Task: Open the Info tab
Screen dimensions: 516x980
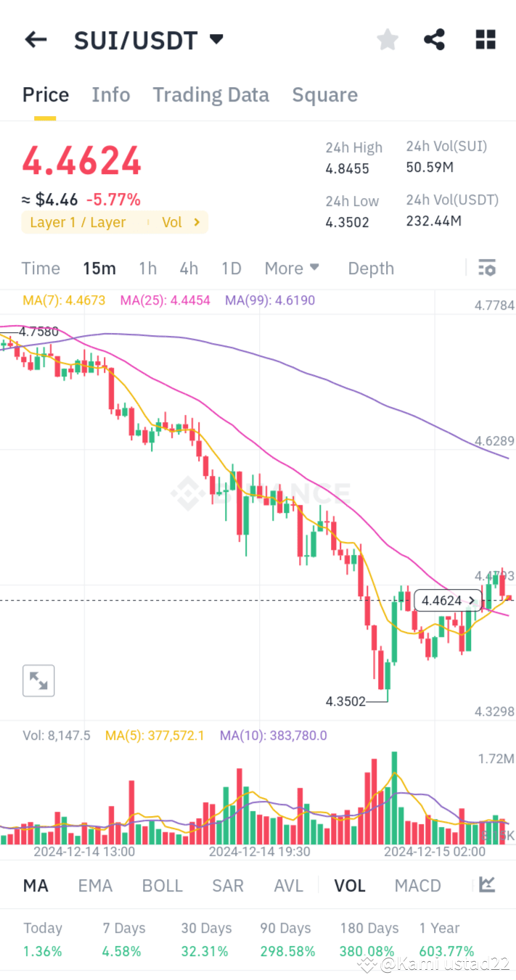Action: pos(110,94)
